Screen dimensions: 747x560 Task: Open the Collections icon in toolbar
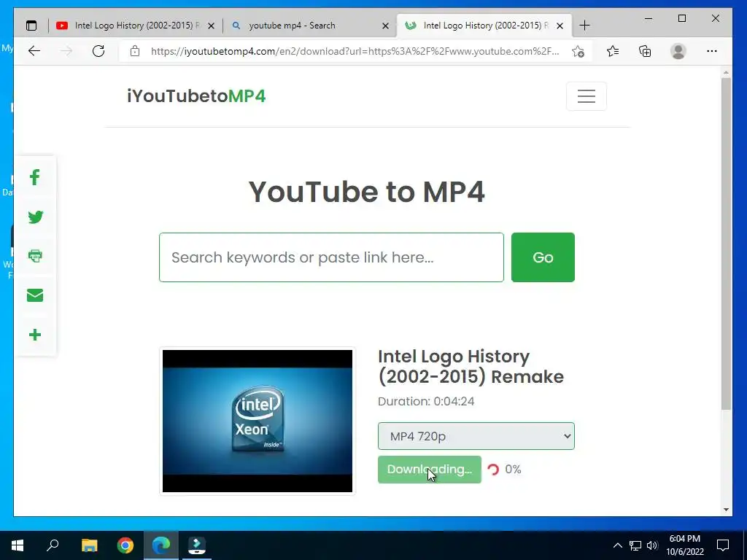click(x=645, y=51)
